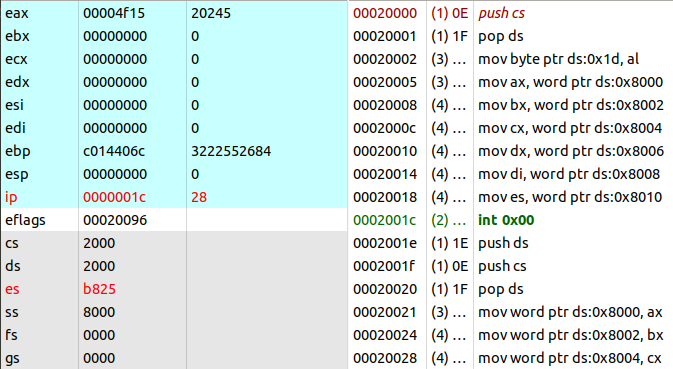Click address 00020000 in disassembly
The width and height of the screenshot is (673, 369).
pos(385,13)
